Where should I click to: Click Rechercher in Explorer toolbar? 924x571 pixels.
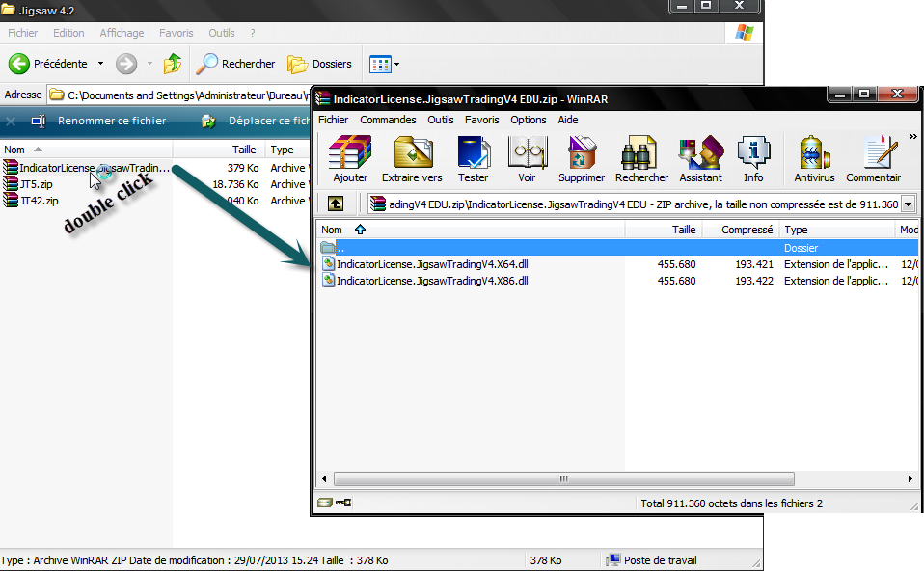pos(235,64)
